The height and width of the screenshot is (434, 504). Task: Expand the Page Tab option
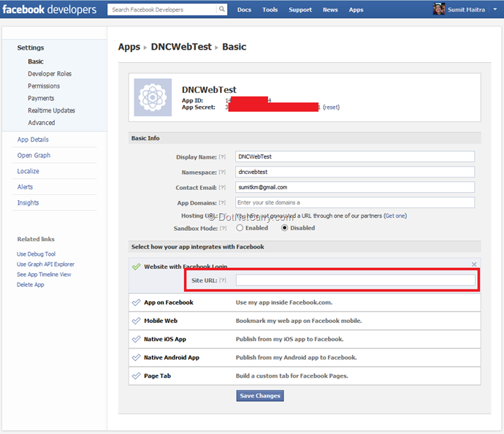point(305,376)
